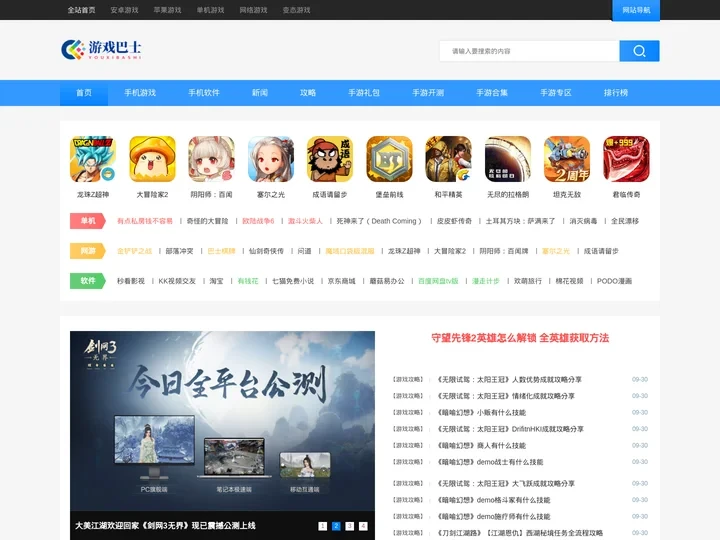Open article 《暗喻幻想》demo施疗师有什么技能

[x=492, y=517]
